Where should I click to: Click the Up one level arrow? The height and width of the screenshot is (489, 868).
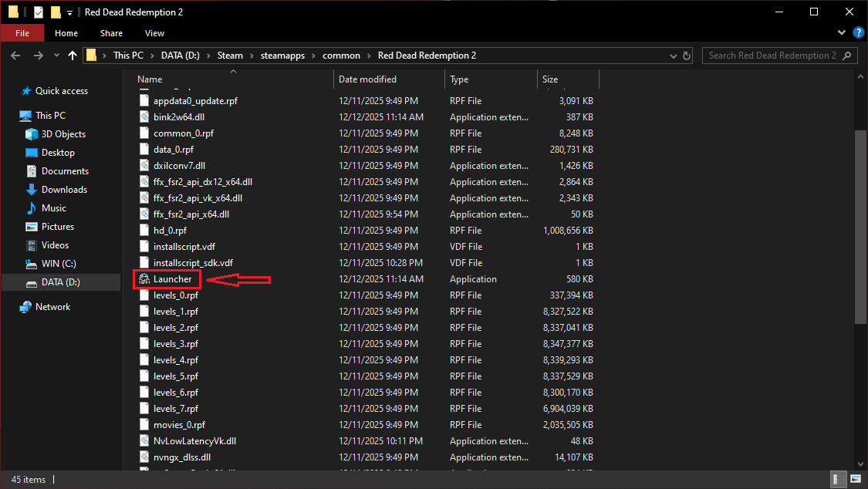(73, 56)
